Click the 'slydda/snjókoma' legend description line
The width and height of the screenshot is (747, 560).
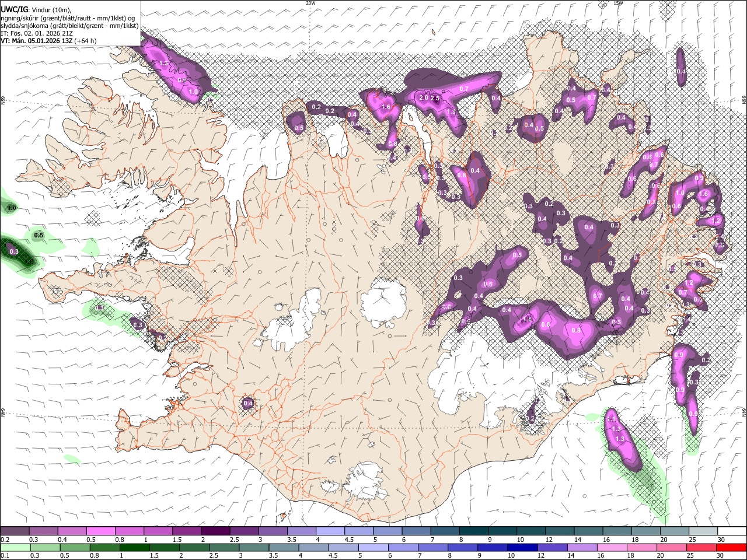(x=69, y=26)
